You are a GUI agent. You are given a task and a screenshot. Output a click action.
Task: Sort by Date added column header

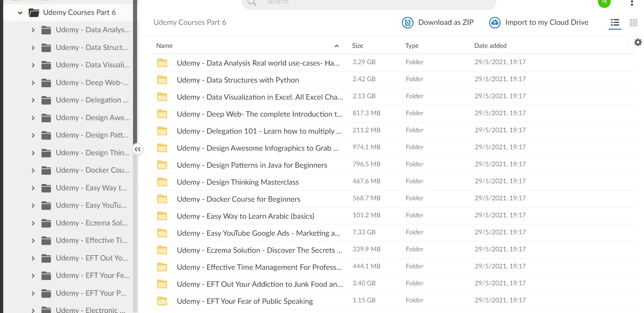pos(490,46)
